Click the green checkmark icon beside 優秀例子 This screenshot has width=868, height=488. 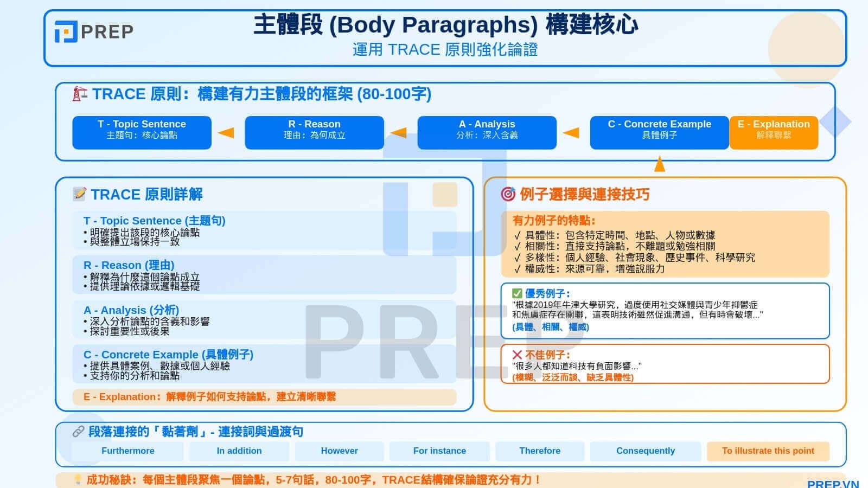[x=517, y=293]
